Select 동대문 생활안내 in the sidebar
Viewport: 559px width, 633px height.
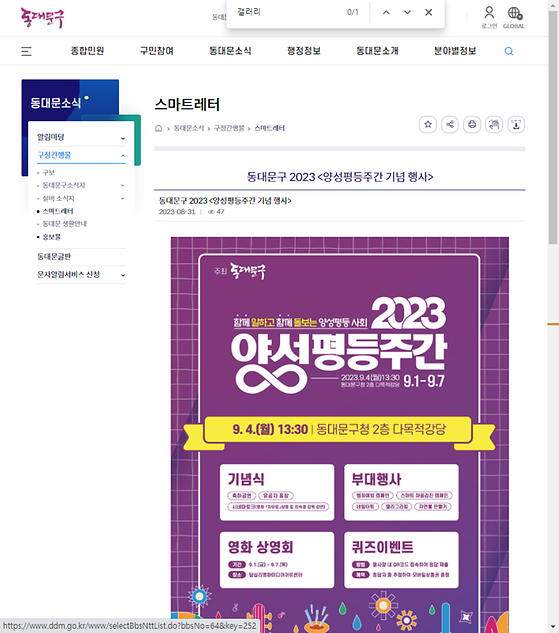[65, 224]
